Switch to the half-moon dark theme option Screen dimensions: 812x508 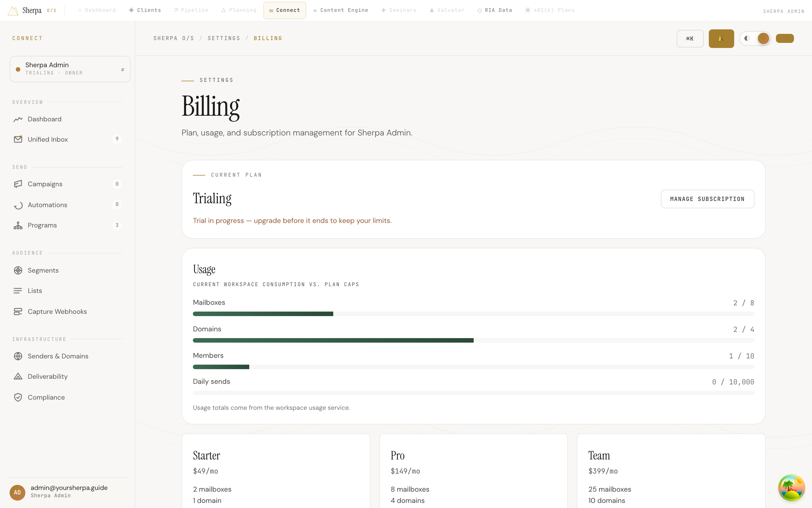coord(747,38)
